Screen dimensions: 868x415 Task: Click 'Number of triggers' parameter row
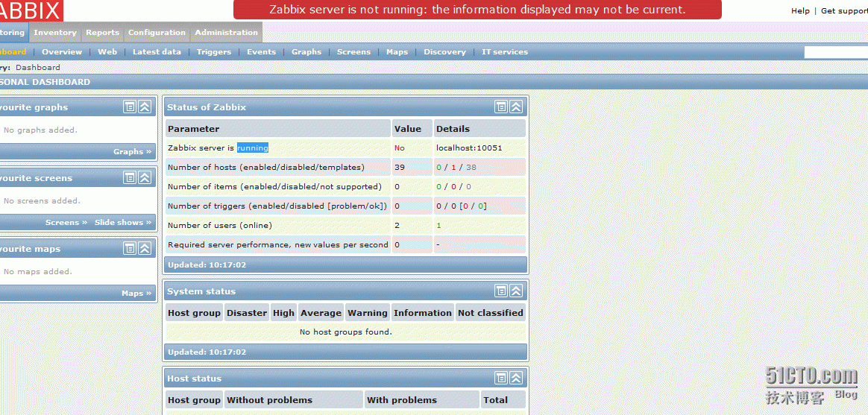345,206
